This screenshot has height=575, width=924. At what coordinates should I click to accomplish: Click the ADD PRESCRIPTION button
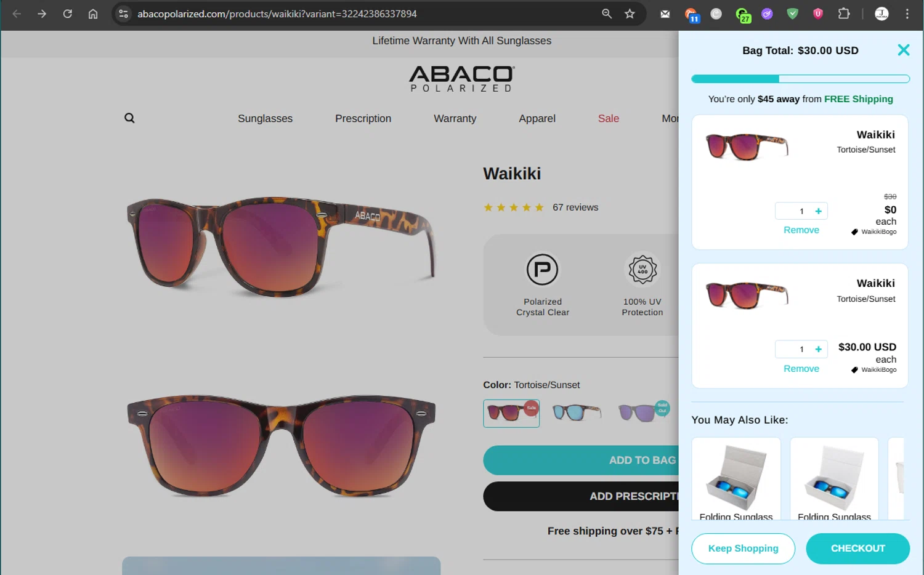point(581,496)
